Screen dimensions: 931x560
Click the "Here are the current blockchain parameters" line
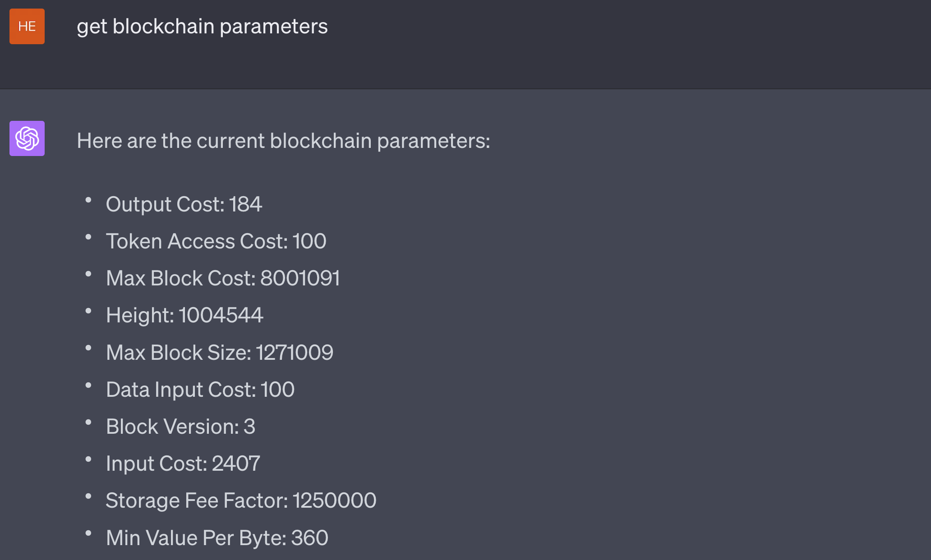coord(283,141)
